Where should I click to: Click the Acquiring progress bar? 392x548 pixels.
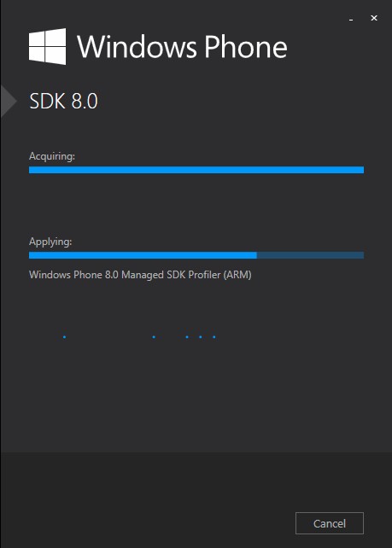point(196,170)
